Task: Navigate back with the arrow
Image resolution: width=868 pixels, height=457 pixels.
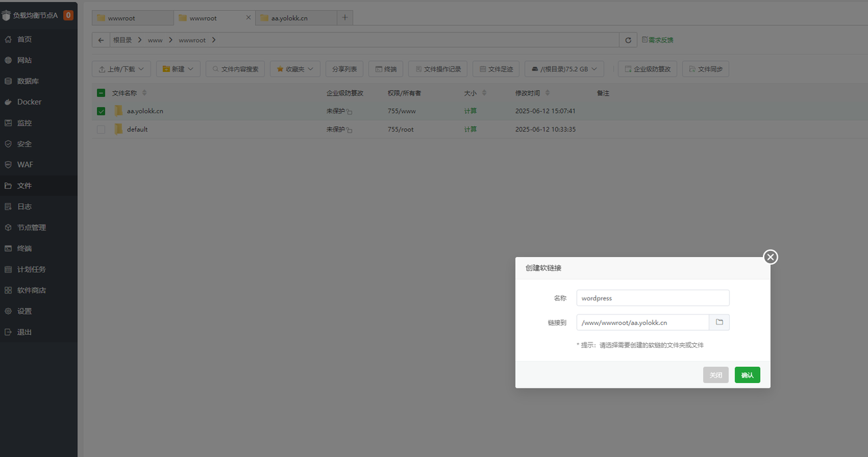Action: pyautogui.click(x=100, y=39)
